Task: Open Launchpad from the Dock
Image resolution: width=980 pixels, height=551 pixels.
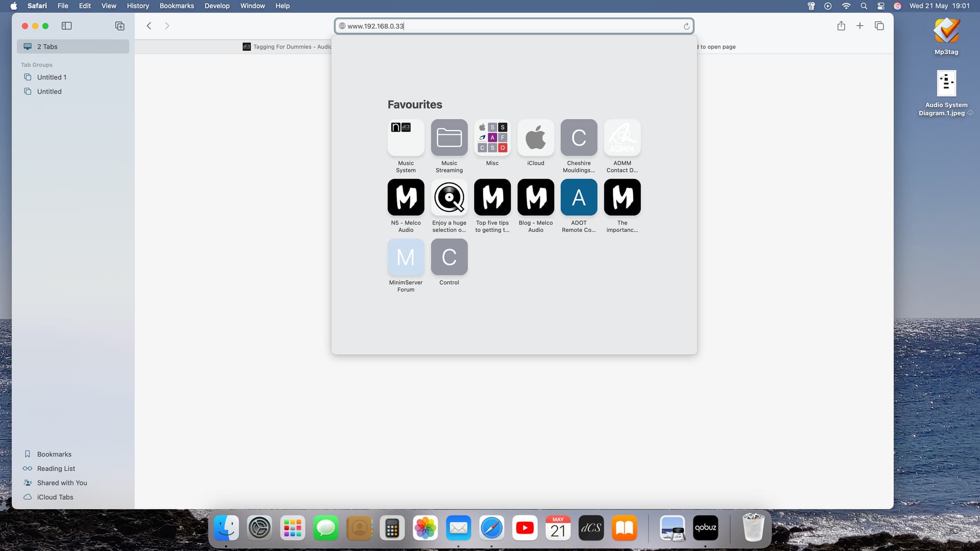Action: [x=292, y=528]
